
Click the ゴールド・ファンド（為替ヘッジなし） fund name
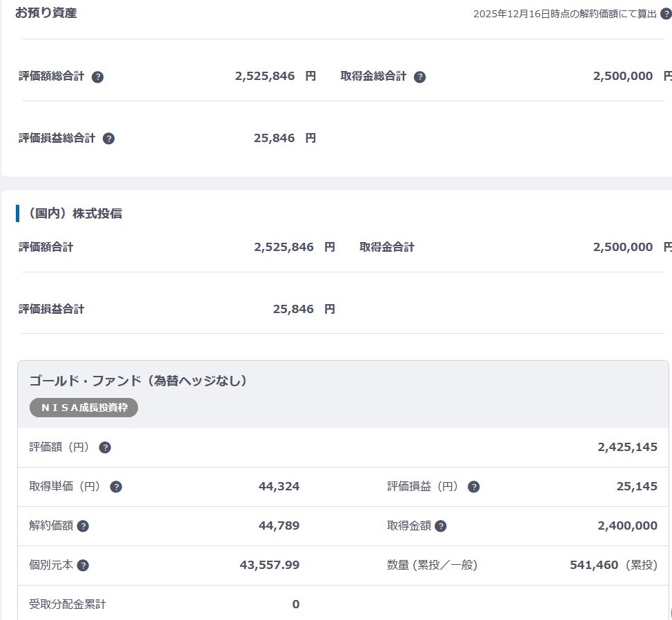138,381
